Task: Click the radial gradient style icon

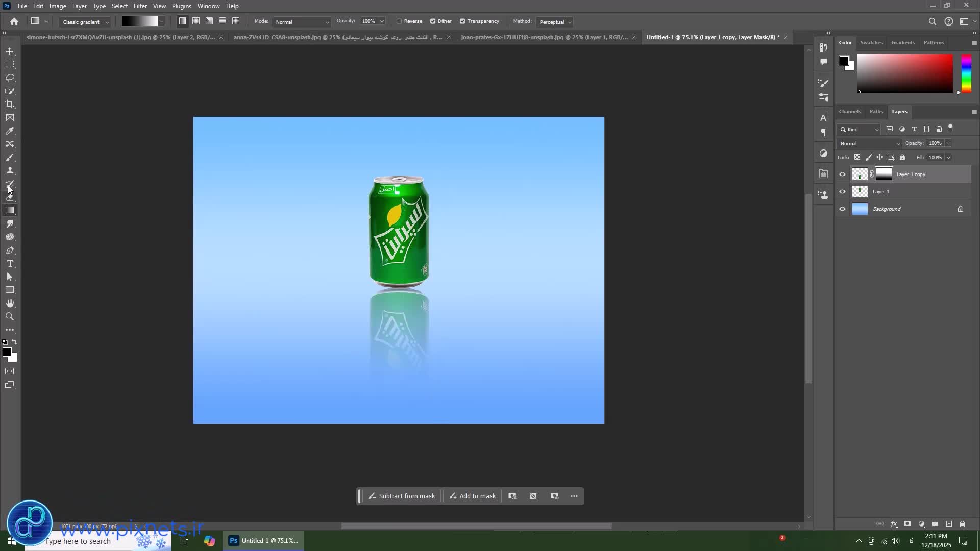Action: tap(196, 21)
